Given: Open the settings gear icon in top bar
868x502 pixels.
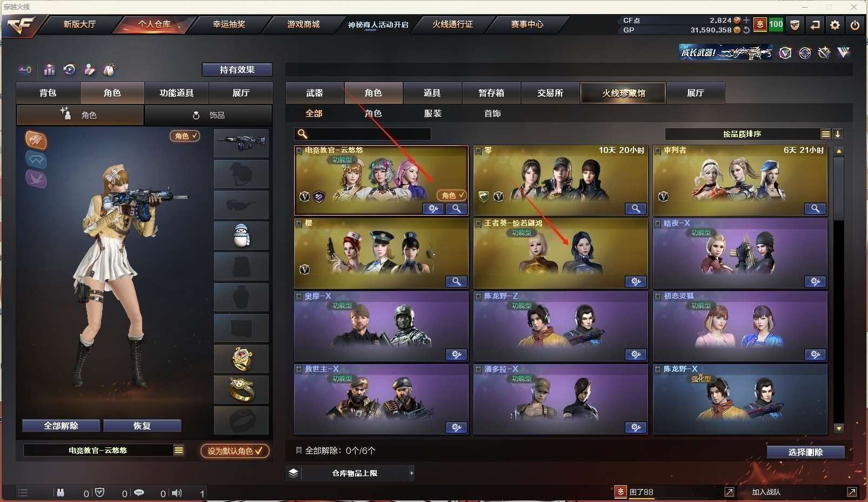Looking at the screenshot, I should 835,25.
